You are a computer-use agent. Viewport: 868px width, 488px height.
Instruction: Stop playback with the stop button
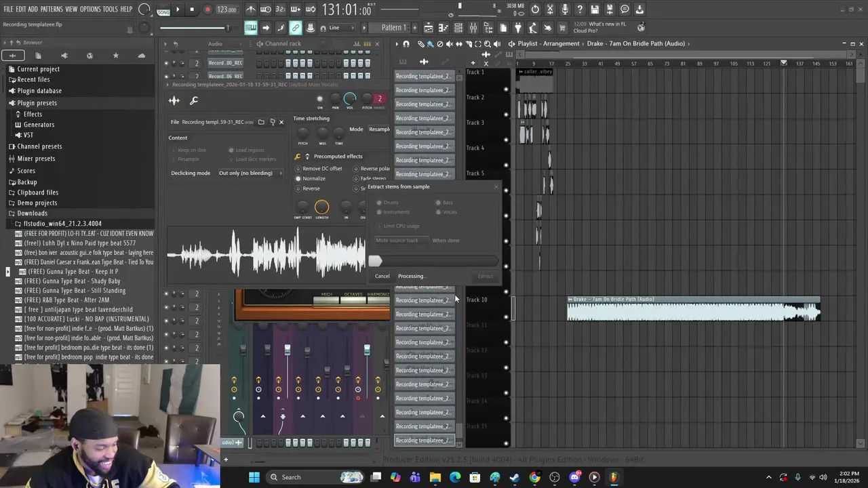click(x=192, y=9)
